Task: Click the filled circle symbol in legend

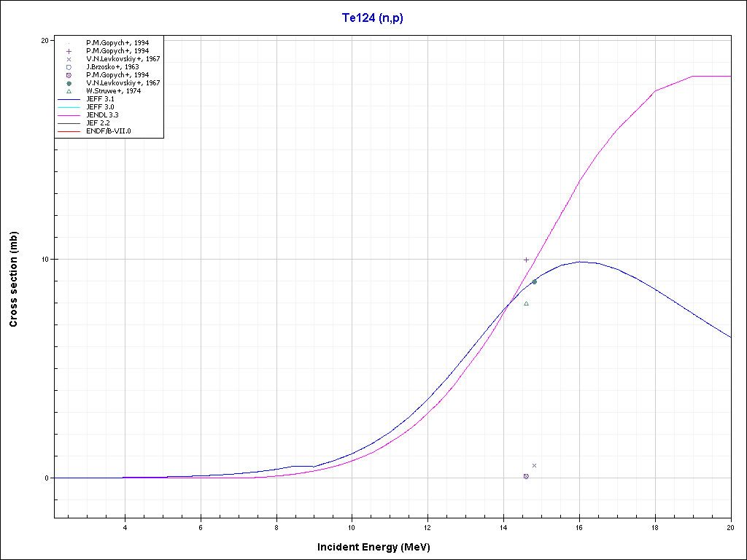Action: [68, 83]
